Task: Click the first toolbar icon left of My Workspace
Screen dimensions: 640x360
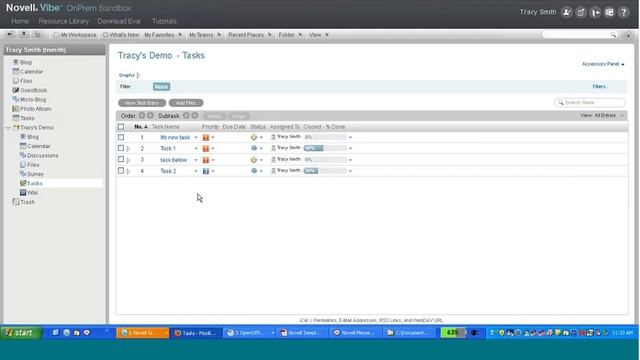Action: coord(10,35)
